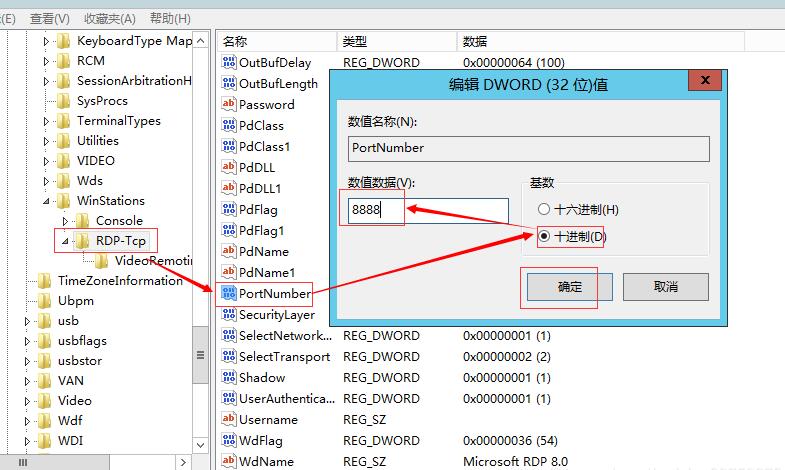The image size is (785, 470).
Task: Click the Username string value icon
Action: 228,419
